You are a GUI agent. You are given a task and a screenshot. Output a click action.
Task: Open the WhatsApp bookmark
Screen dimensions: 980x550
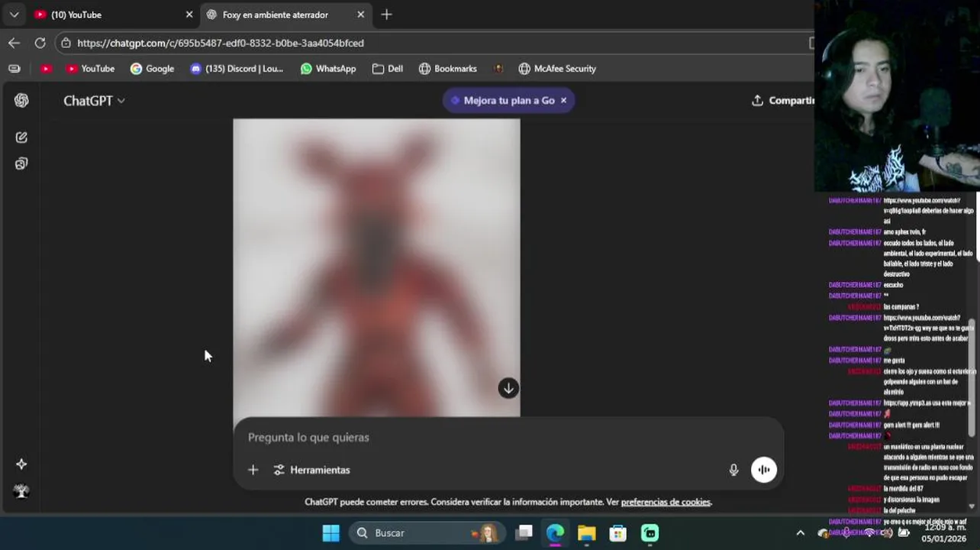(x=328, y=69)
